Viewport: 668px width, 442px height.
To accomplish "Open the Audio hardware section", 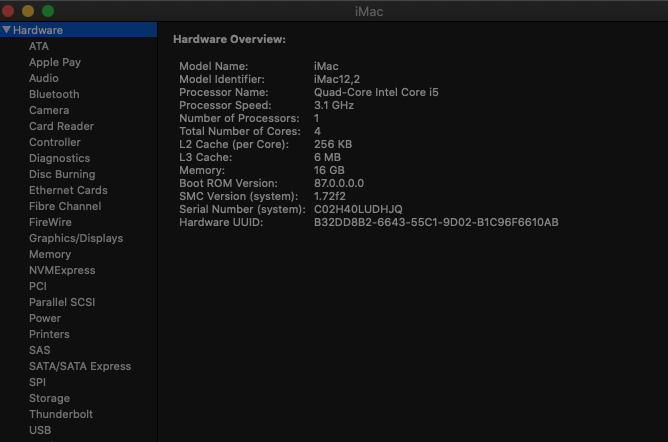I will (44, 78).
